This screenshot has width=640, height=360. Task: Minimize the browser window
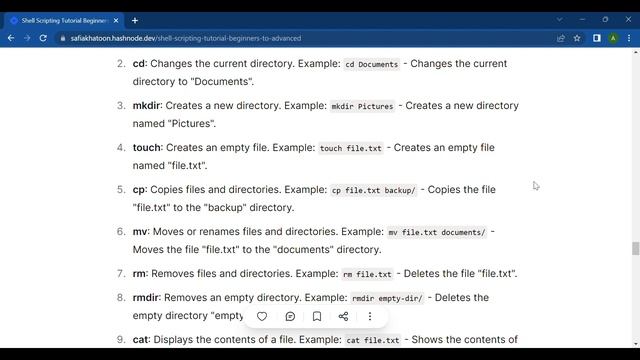582,20
